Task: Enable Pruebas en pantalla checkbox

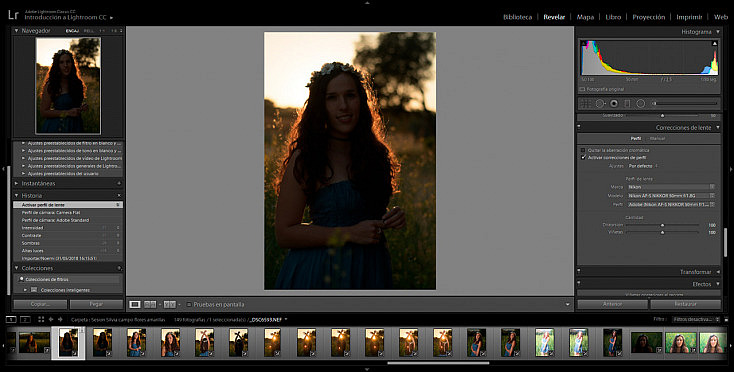Action: [x=189, y=305]
